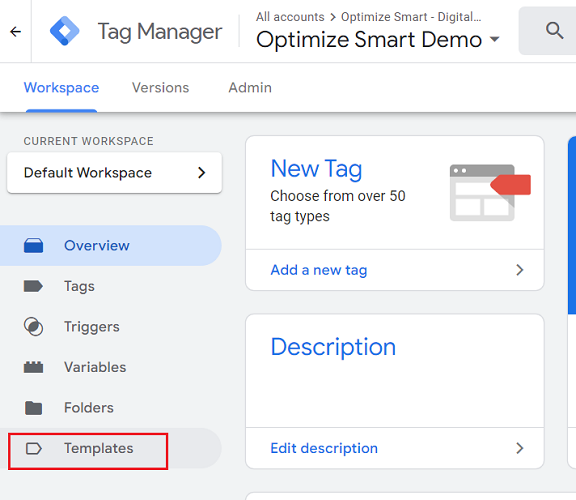The height and width of the screenshot is (500, 576).
Task: Click the chevron beside Edit description
Action: coord(519,448)
